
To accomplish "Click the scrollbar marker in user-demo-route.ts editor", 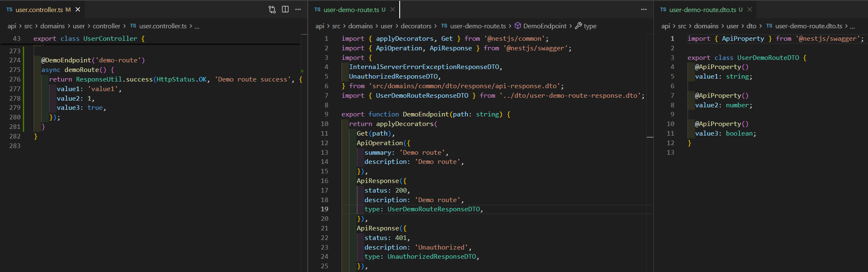I will click(x=650, y=137).
